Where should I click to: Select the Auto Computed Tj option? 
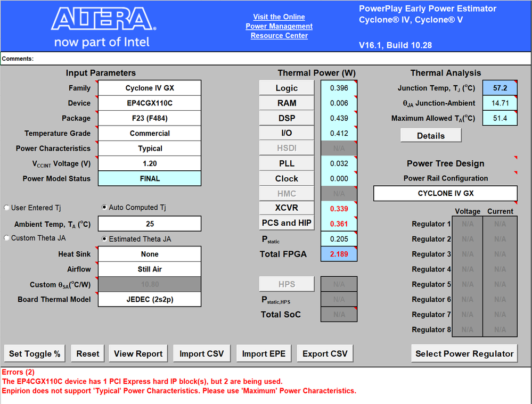click(104, 207)
